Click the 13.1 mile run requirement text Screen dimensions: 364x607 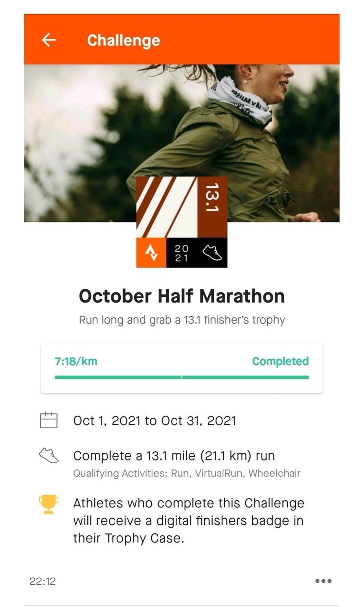point(174,456)
